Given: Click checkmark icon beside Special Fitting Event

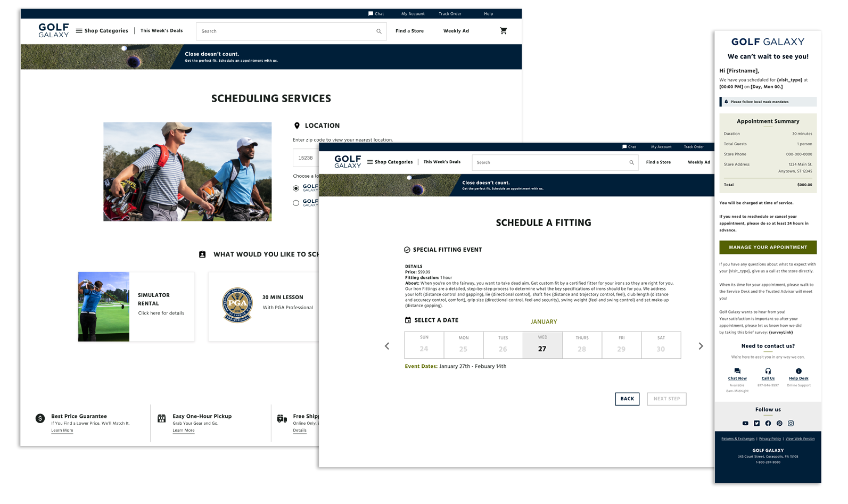Looking at the screenshot, I should 407,250.
